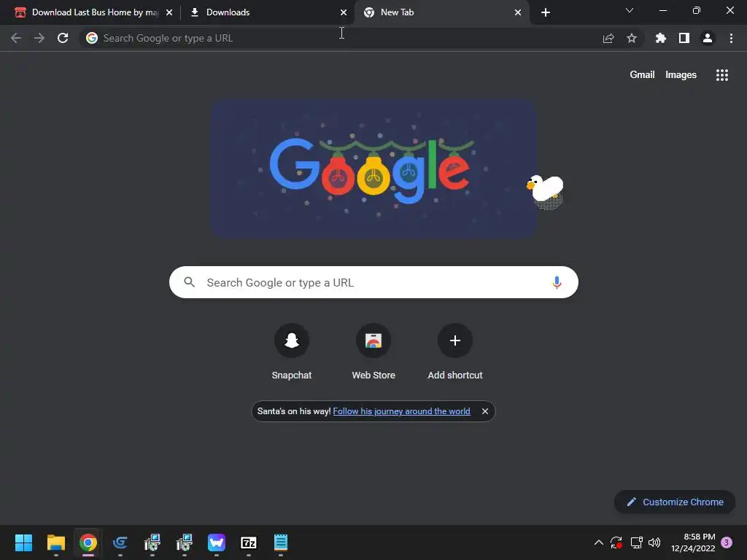Screen dimensions: 747x560
Task: Open Chrome's three-dot menu
Action: pos(731,38)
